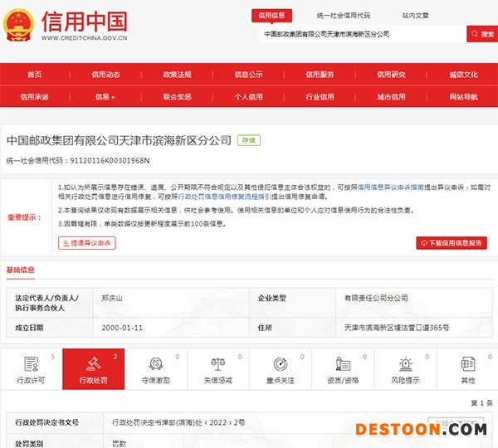Select the 资质/资格 certificate icon
Image resolution: width=498 pixels, height=448 pixels.
tap(343, 364)
